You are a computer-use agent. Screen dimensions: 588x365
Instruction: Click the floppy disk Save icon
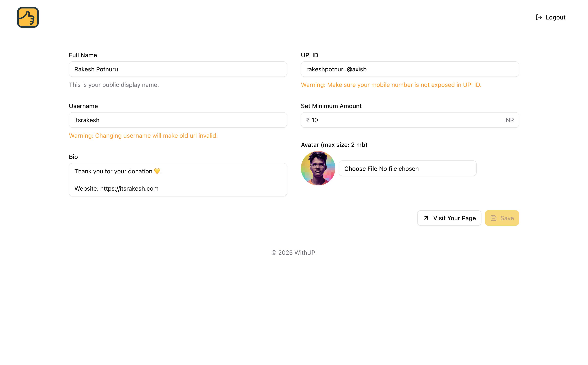(x=493, y=218)
